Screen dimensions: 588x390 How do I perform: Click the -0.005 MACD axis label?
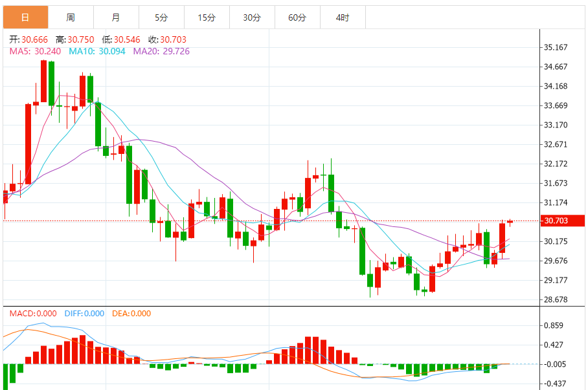[555, 364]
